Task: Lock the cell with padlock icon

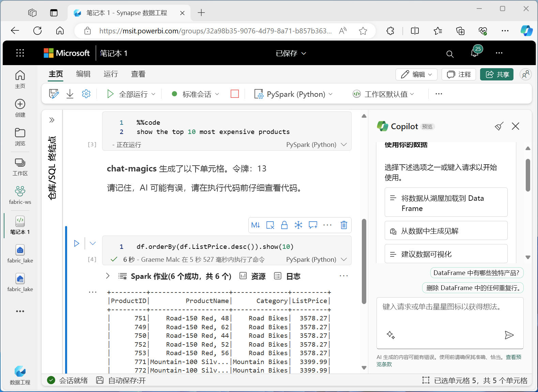Action: tap(284, 225)
